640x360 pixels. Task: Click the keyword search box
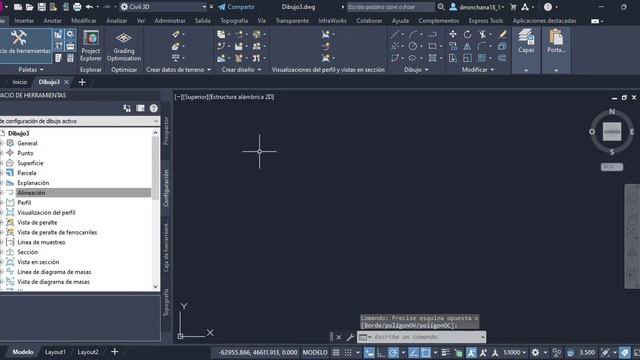[390, 7]
